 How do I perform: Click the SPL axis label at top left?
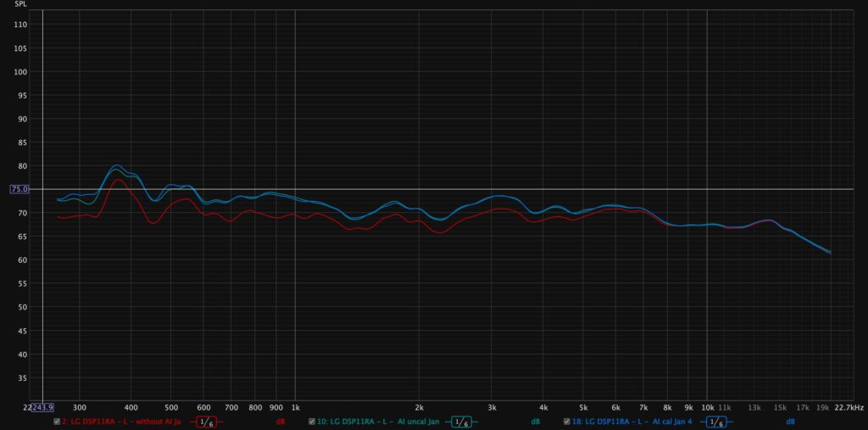(x=20, y=5)
